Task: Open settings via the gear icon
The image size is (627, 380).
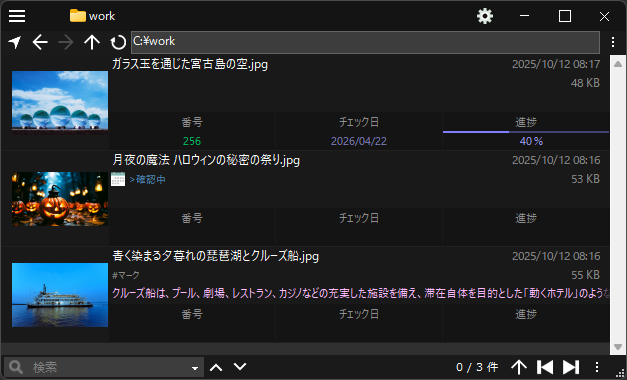Action: point(485,16)
